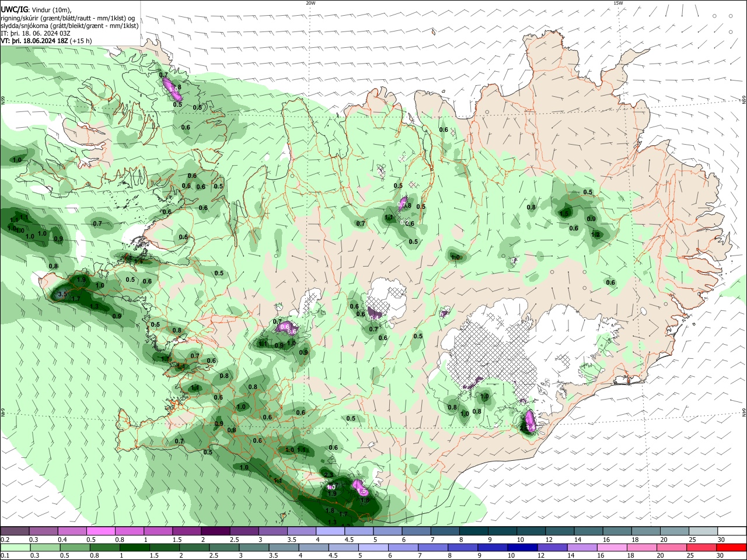The height and width of the screenshot is (560, 747).
Task: Click the (+15 h) forecast offset text
Action: coord(81,41)
